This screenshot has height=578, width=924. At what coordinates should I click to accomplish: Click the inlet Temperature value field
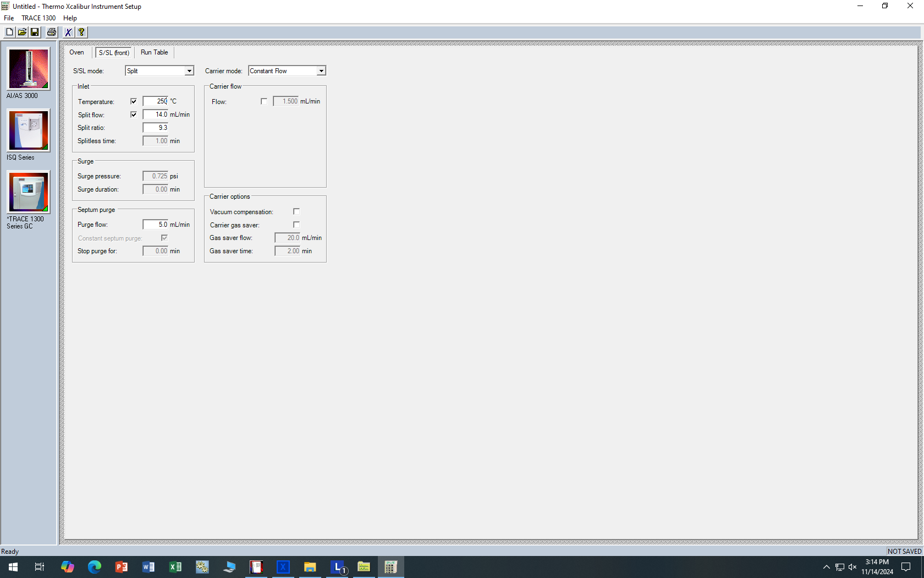point(155,101)
